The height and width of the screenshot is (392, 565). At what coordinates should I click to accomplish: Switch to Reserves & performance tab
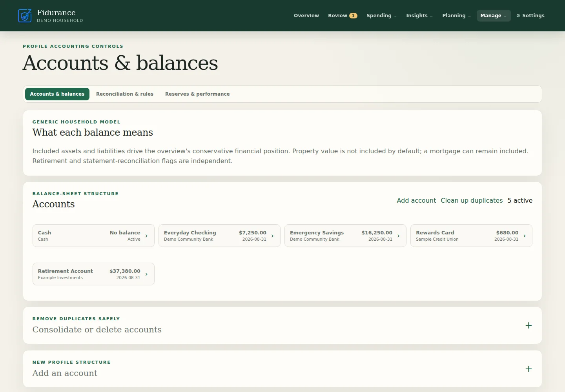(197, 94)
